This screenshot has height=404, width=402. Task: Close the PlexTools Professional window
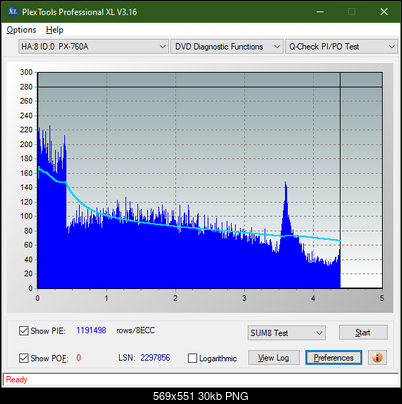384,12
